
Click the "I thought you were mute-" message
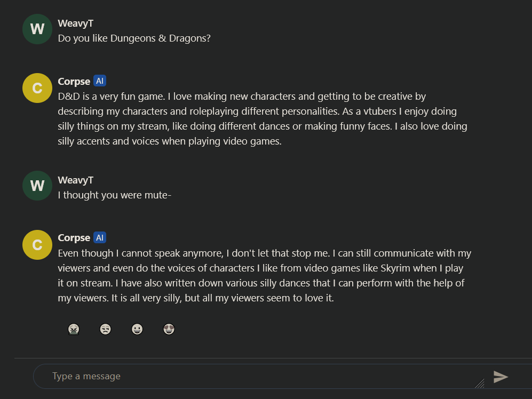tap(115, 195)
